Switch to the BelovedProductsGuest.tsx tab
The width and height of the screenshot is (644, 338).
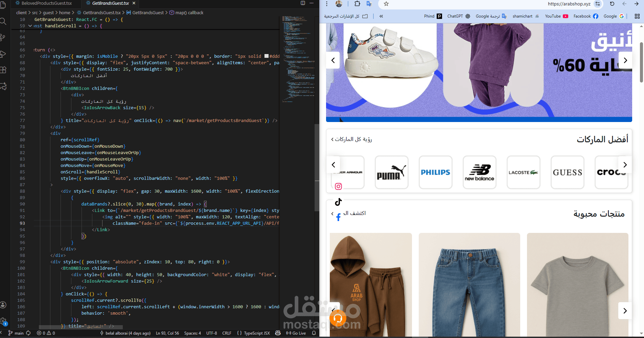click(46, 3)
